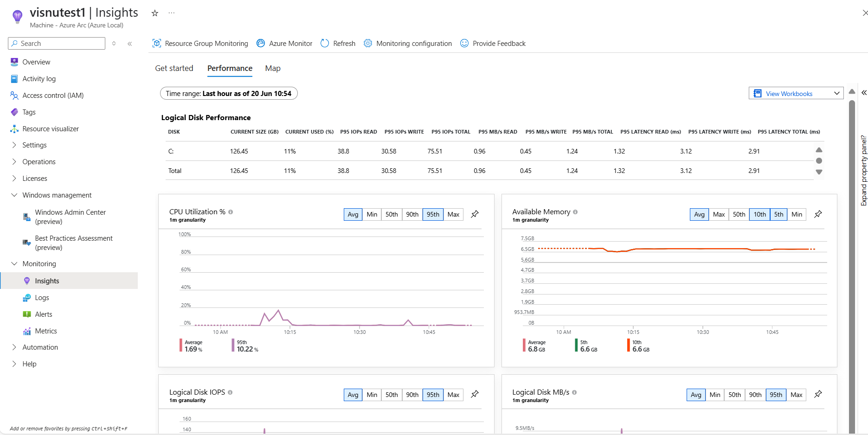The height and width of the screenshot is (435, 868).
Task: Toggle Avg series on CPU Utilization chart
Action: (x=353, y=214)
